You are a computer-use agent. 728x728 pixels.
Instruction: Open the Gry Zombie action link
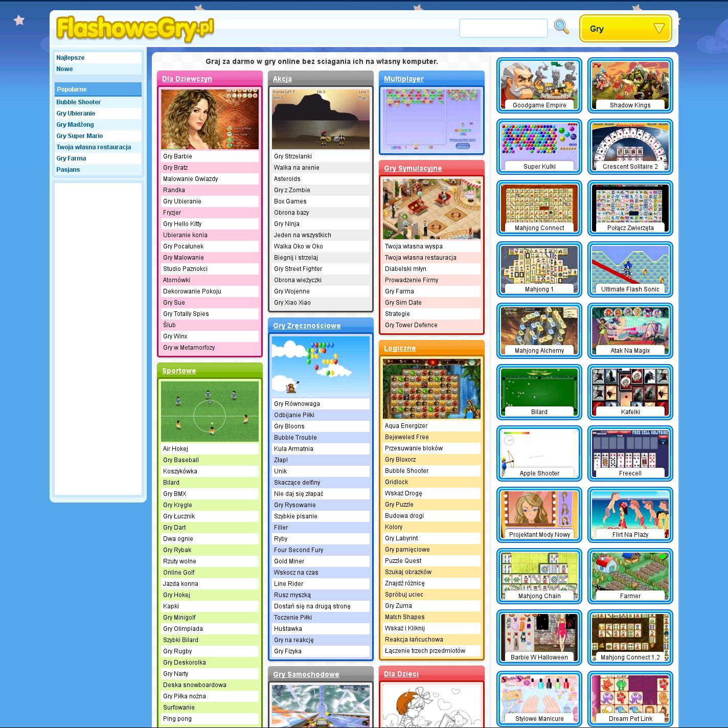click(x=292, y=190)
